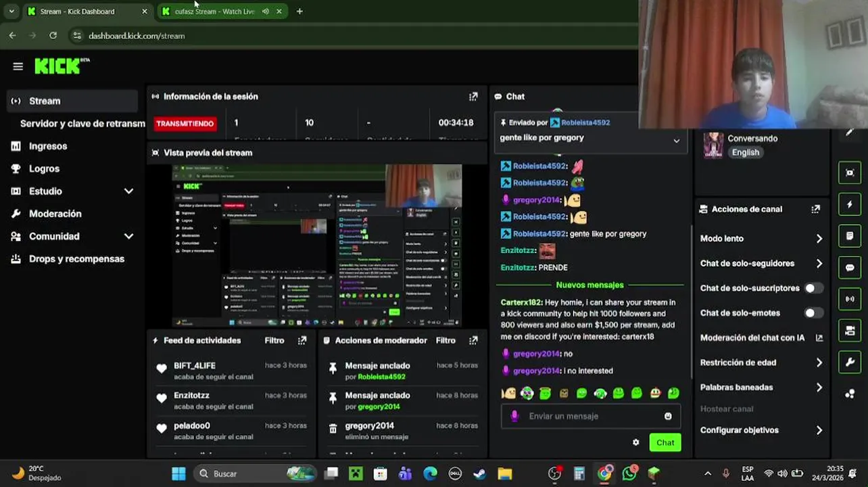Click the TRANSMITIENDO status badge

(x=185, y=123)
